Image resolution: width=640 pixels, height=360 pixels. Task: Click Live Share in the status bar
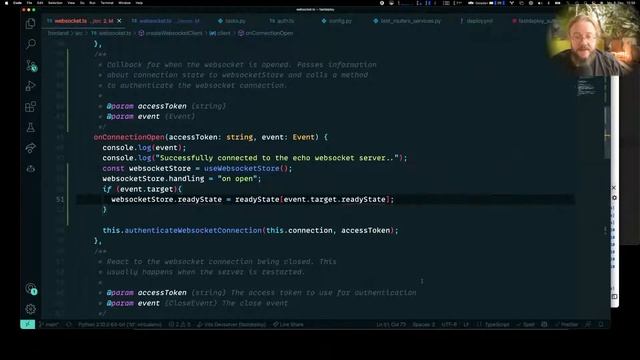[288, 324]
